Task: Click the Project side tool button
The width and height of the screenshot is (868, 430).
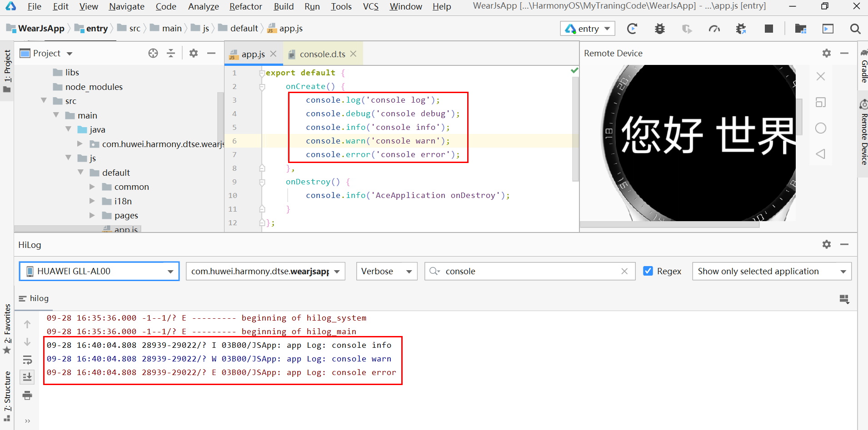Action: coord(7,71)
